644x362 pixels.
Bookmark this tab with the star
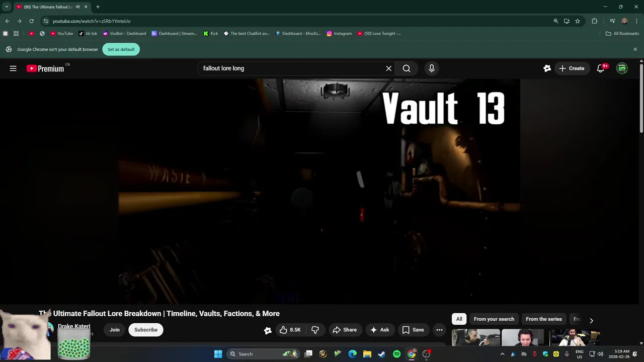pos(578,21)
